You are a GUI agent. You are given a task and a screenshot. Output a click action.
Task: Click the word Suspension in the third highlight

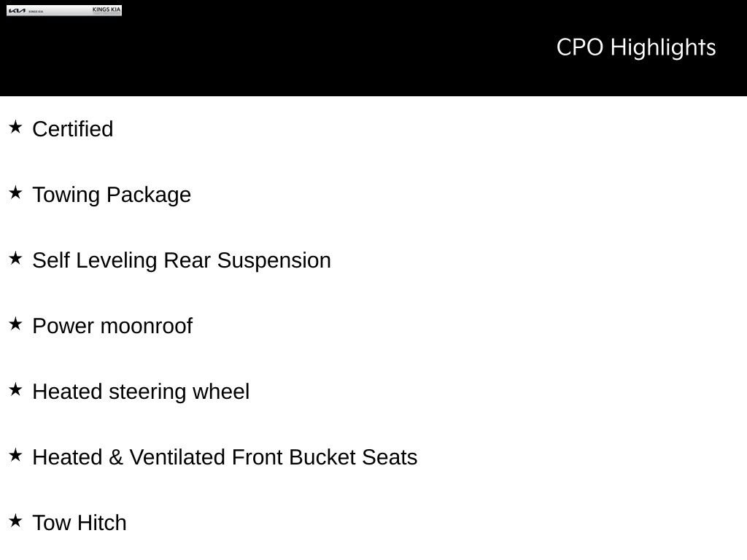[x=274, y=261]
